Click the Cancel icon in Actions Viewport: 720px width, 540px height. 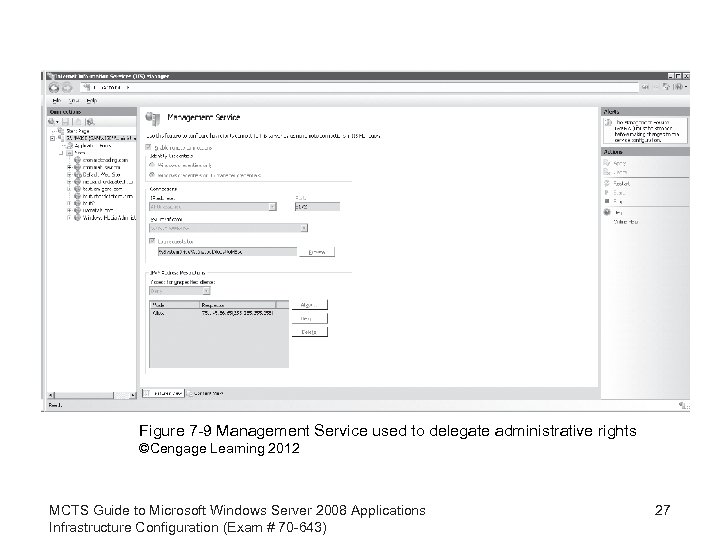pyautogui.click(x=607, y=172)
